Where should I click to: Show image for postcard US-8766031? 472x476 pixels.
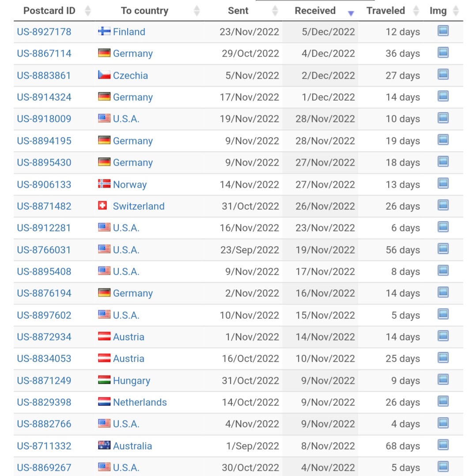pos(443,249)
